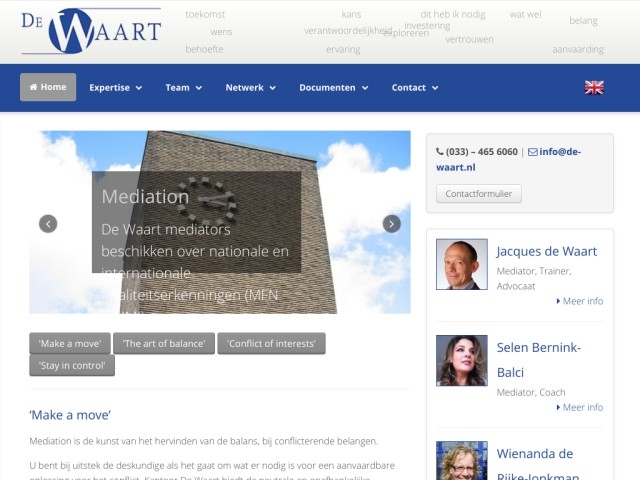The width and height of the screenshot is (640, 480).
Task: Open the Documenten menu
Action: 333,88
